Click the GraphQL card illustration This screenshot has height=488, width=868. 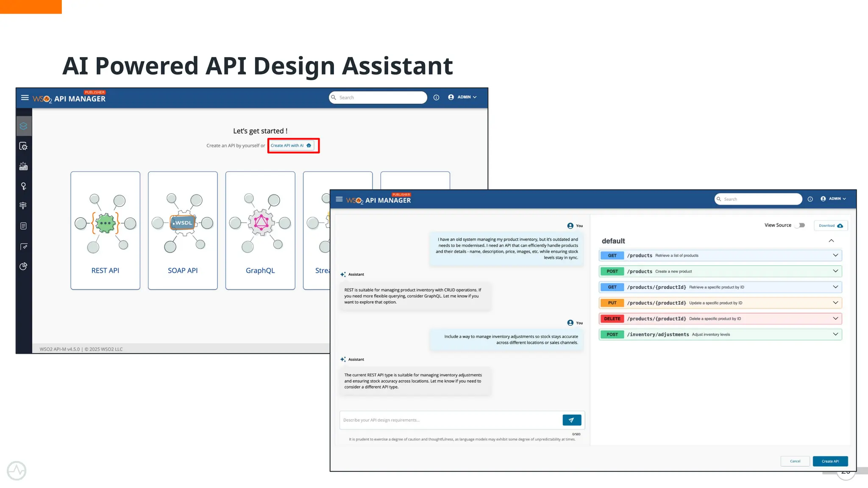coord(261,223)
